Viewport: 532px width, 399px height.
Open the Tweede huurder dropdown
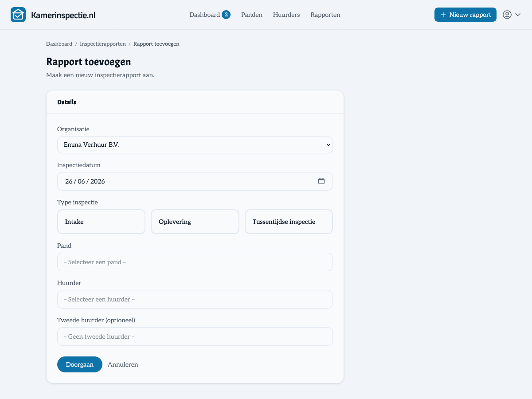[195, 336]
